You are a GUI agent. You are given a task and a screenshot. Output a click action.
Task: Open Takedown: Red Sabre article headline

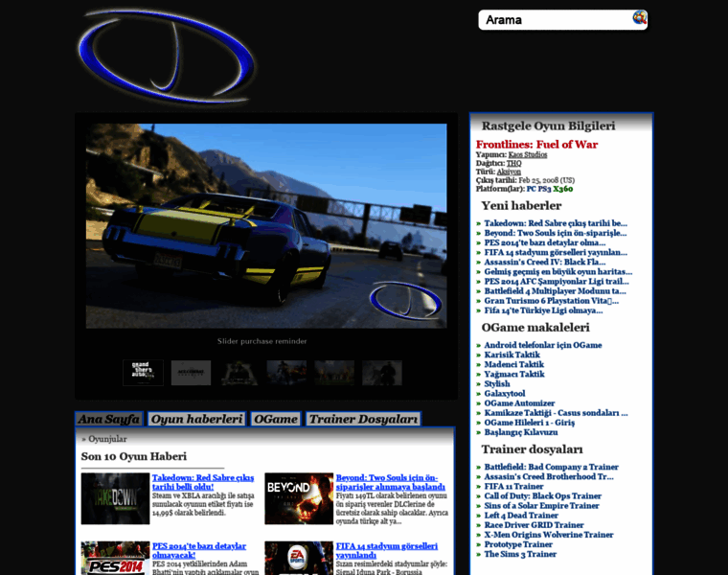click(x=203, y=482)
